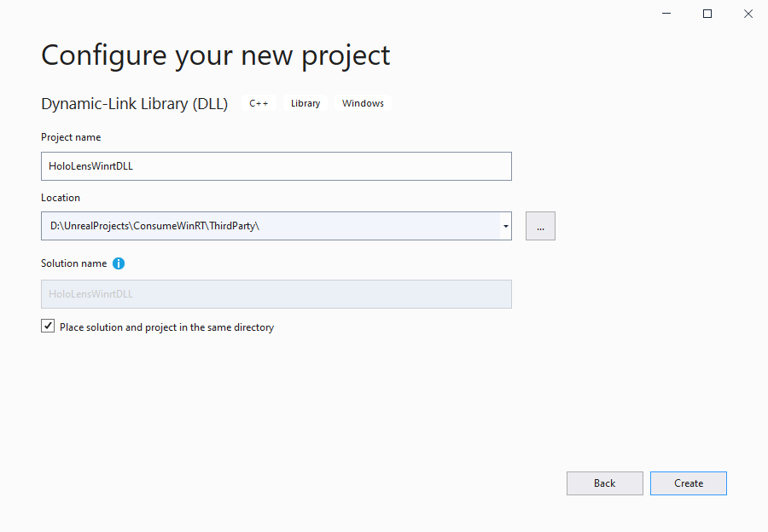
Task: Click the Configure your new project title
Action: click(215, 55)
